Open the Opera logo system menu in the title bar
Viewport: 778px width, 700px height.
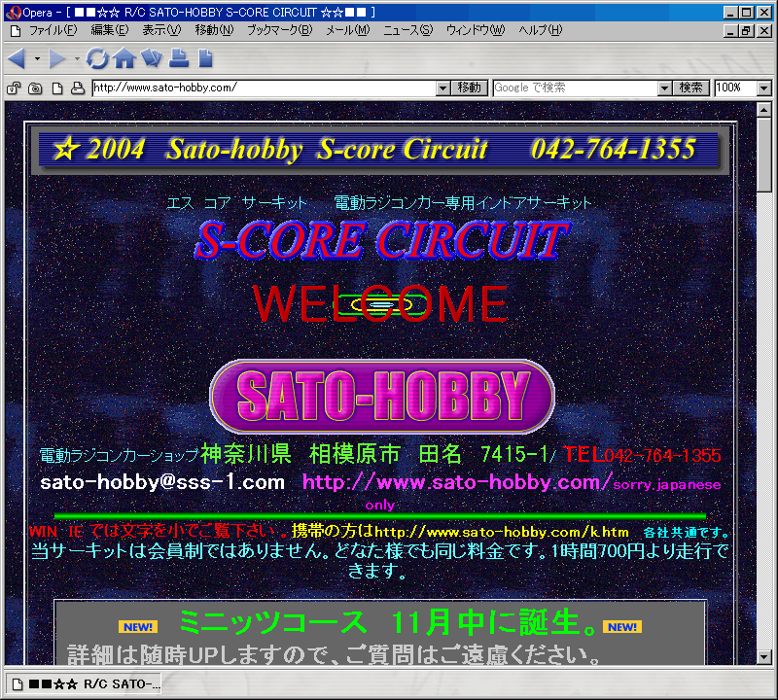click(14, 13)
